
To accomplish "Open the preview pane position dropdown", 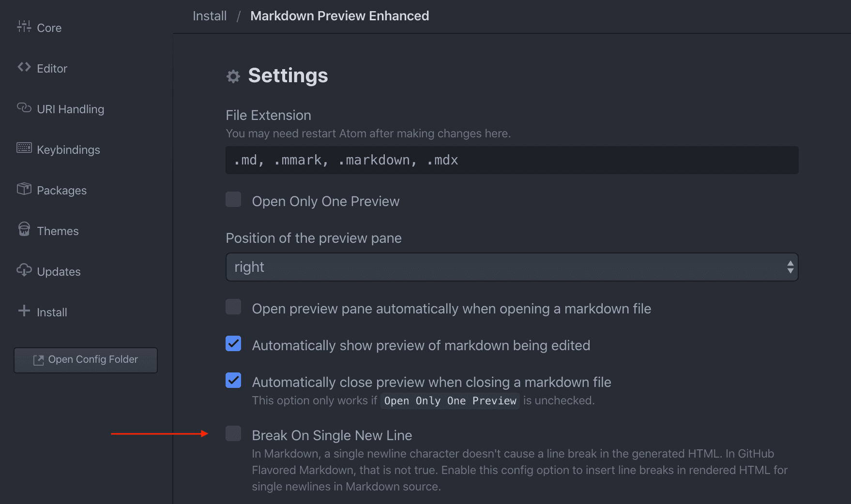I will click(x=511, y=267).
